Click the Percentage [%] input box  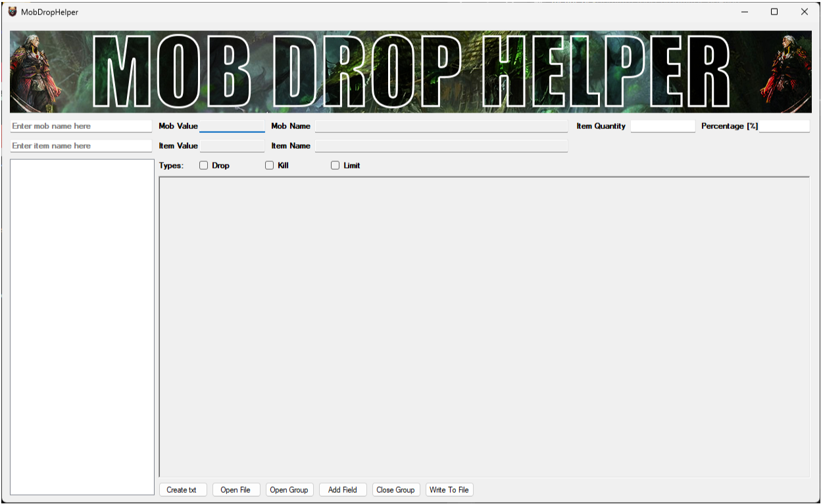point(784,126)
